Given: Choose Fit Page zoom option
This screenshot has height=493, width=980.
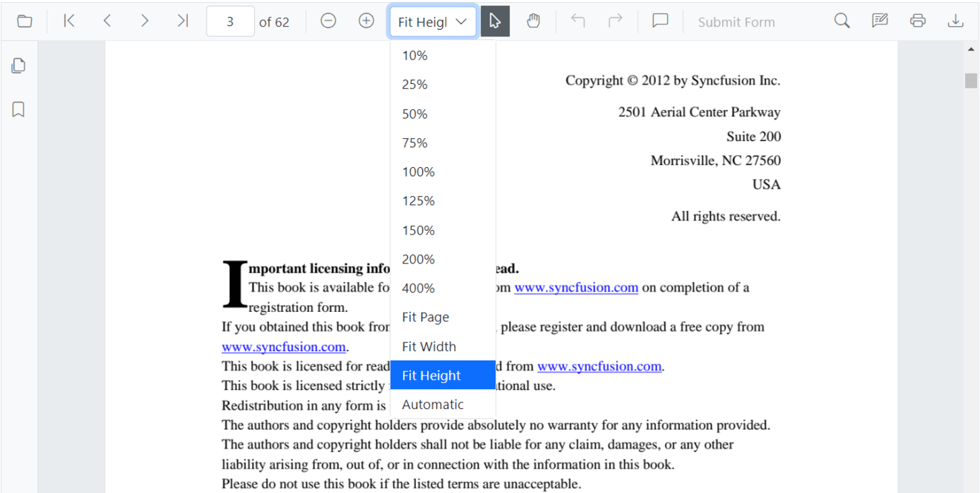Looking at the screenshot, I should click(443, 317).
